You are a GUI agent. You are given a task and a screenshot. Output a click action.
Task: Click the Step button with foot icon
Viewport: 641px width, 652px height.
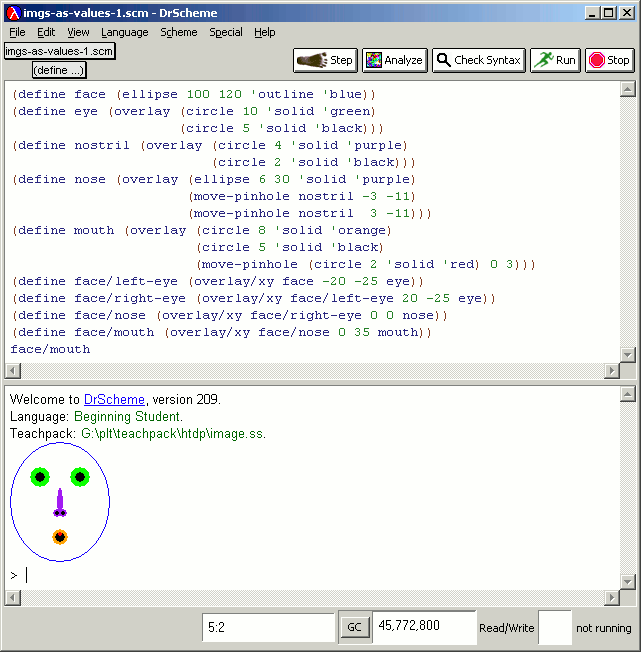[x=325, y=60]
